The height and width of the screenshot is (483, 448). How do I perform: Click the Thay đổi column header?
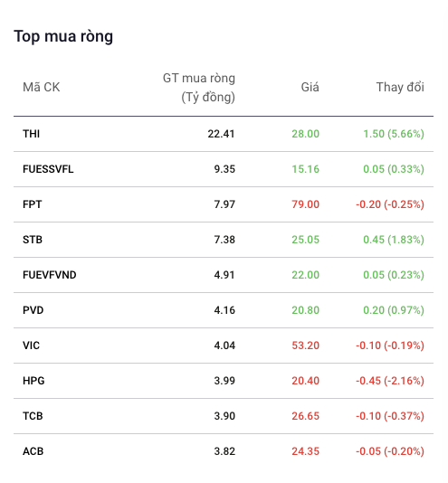point(400,88)
